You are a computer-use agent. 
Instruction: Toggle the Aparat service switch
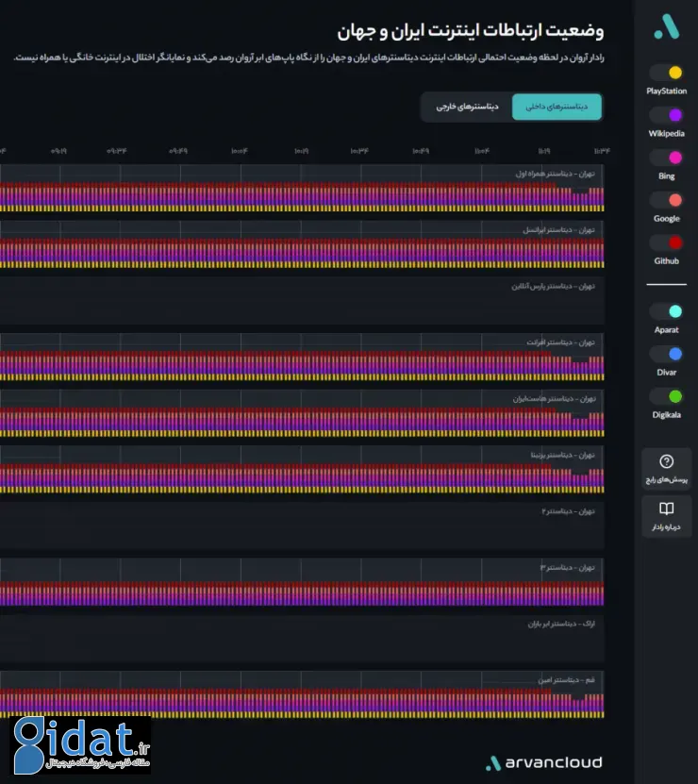coord(667,311)
